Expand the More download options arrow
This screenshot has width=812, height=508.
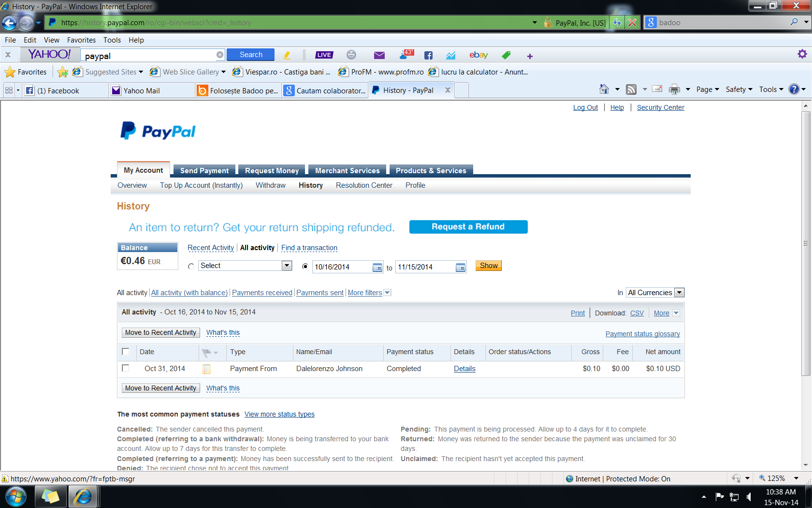[676, 313]
